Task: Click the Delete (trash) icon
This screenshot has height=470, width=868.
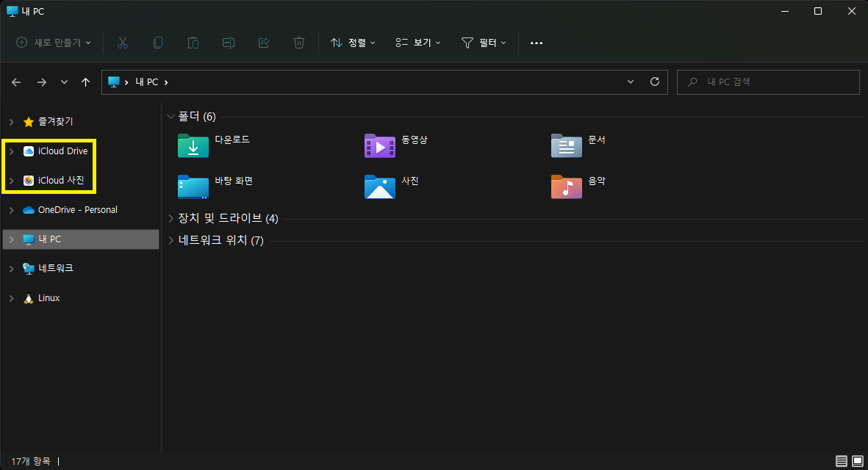Action: tap(299, 43)
